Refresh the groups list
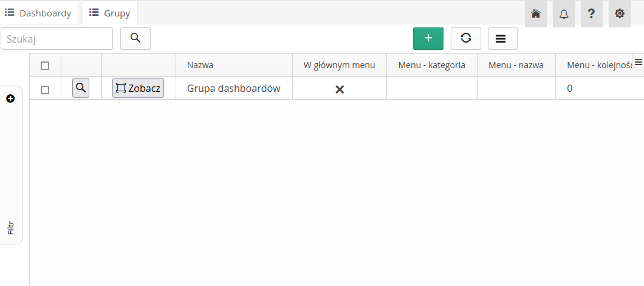 466,38
